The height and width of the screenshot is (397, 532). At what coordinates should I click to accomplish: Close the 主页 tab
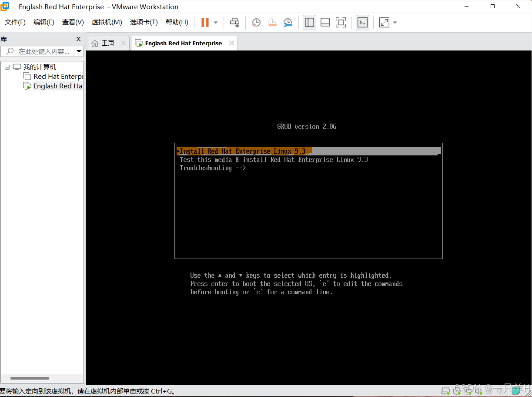[123, 43]
